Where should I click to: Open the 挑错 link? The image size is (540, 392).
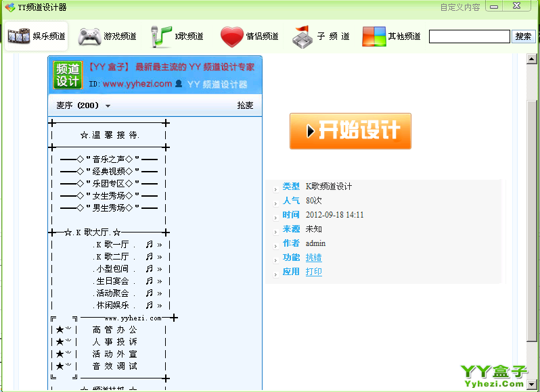tap(314, 258)
